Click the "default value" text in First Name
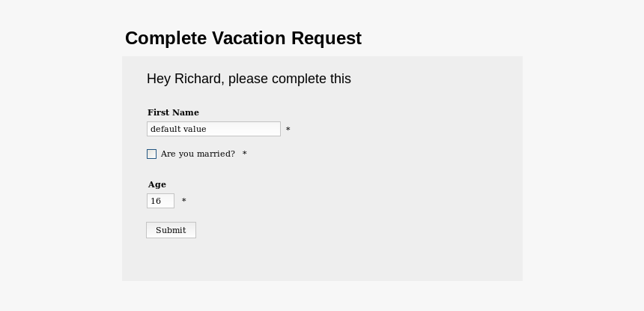 [x=178, y=129]
